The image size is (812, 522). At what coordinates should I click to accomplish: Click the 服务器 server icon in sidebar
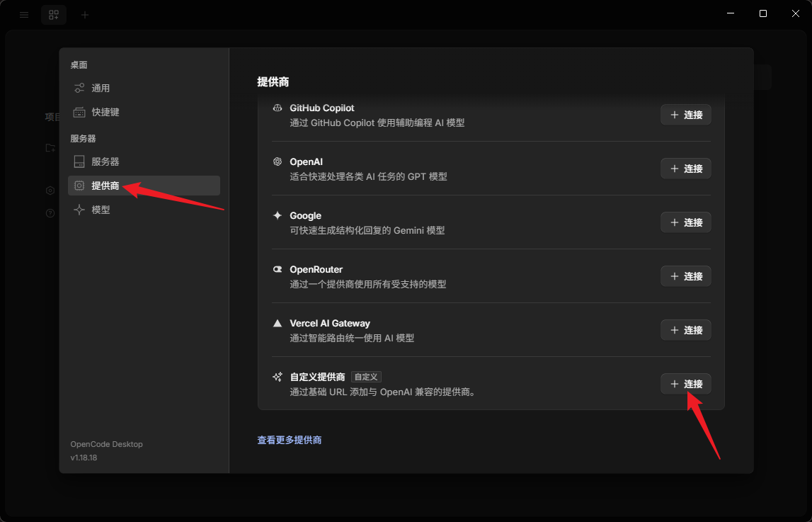click(79, 161)
